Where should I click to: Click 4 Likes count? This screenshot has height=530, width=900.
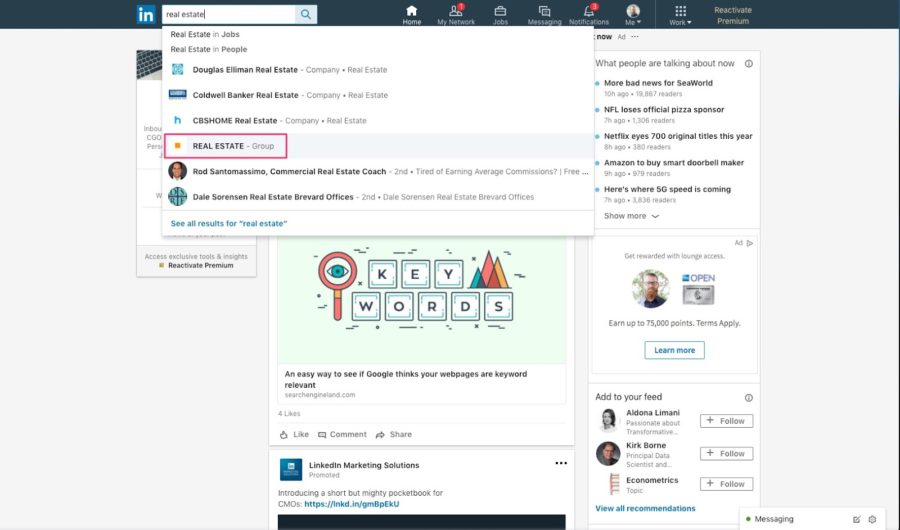point(289,413)
